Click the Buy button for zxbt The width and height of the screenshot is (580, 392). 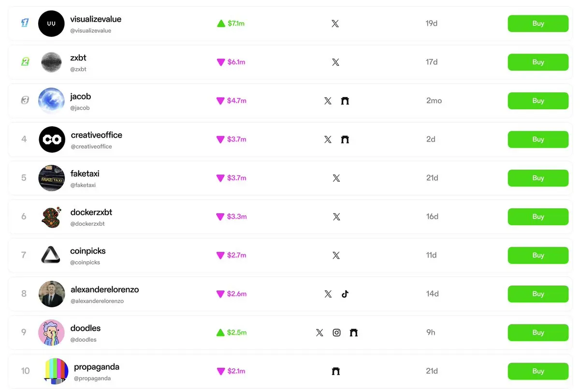pyautogui.click(x=538, y=62)
